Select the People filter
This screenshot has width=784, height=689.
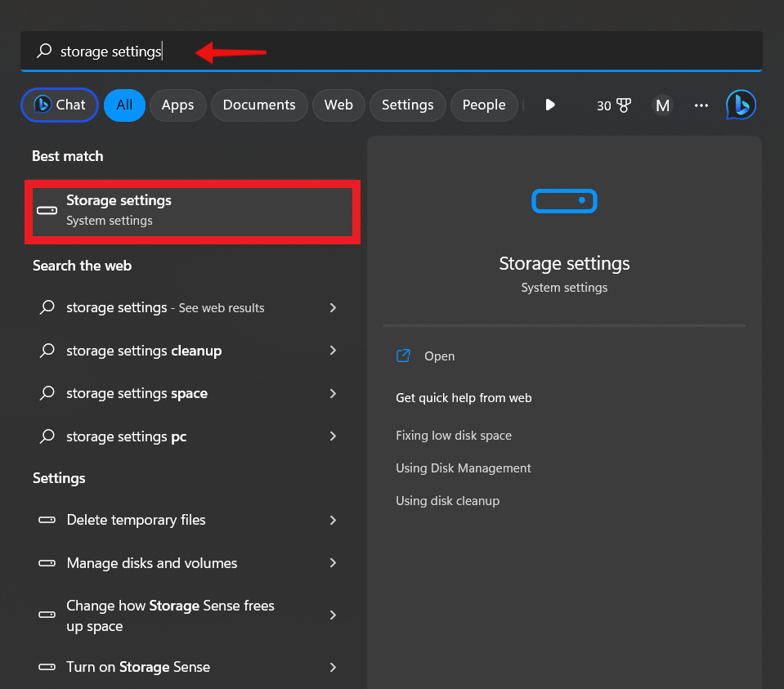coord(484,105)
